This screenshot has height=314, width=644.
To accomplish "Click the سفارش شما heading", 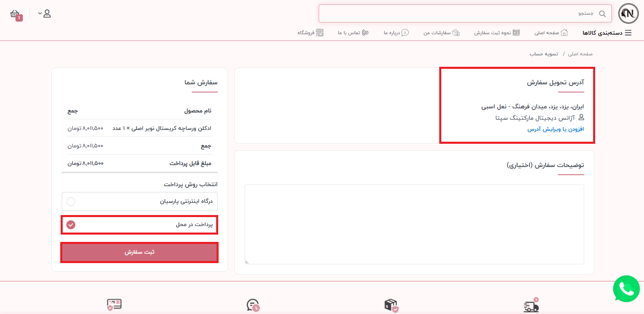I will click(x=201, y=83).
